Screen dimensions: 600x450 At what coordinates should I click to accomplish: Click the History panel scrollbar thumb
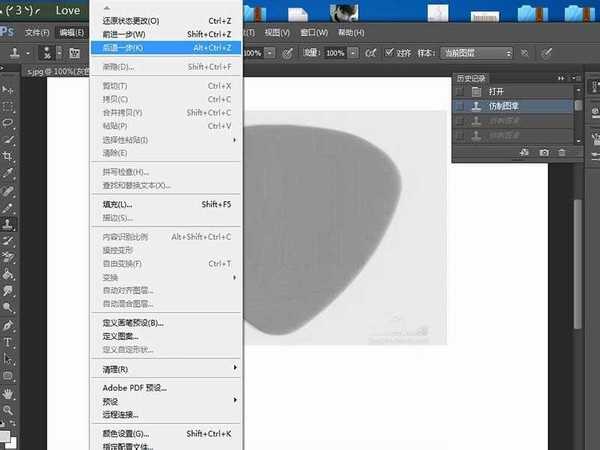point(578,105)
